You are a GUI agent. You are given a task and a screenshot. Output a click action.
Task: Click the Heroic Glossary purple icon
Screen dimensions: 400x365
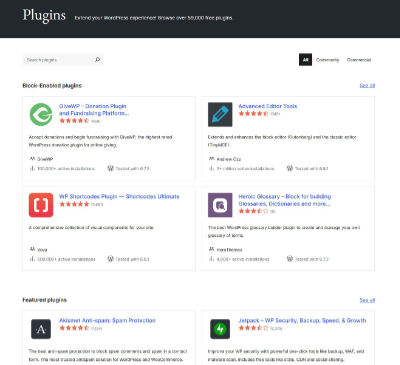click(x=220, y=205)
